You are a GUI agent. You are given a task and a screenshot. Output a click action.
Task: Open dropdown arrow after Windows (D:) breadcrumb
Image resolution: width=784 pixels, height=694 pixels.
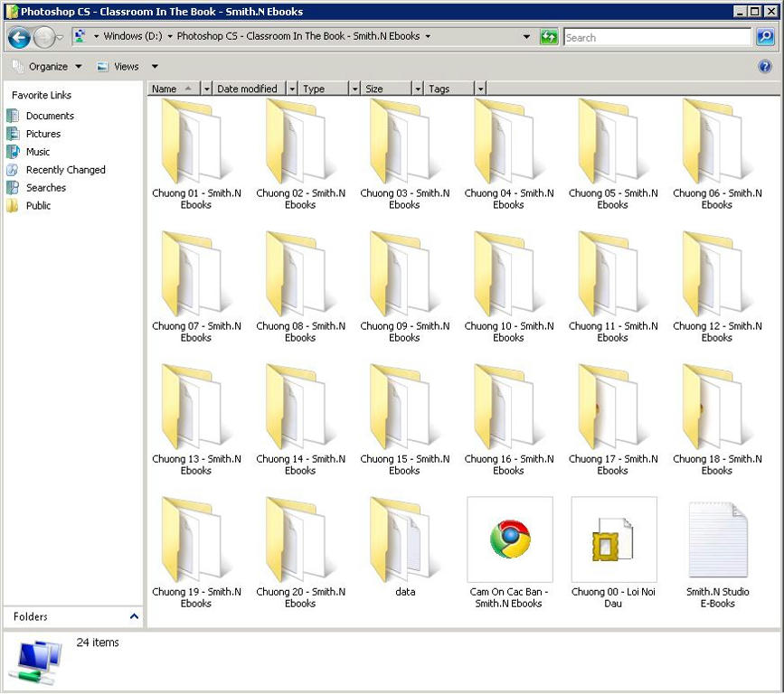(x=170, y=36)
